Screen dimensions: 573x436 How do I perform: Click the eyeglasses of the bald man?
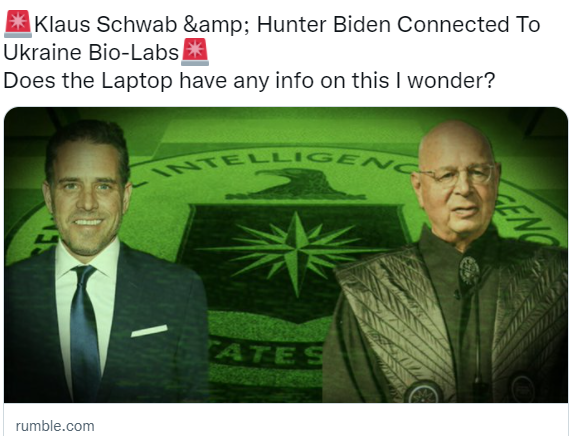(459, 176)
